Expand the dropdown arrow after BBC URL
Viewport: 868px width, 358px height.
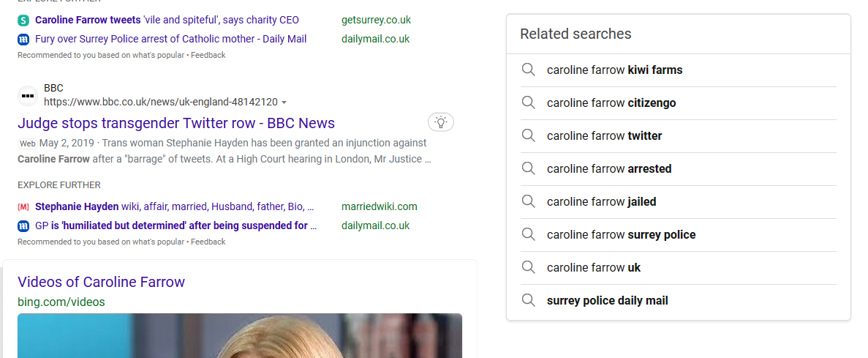click(x=284, y=102)
